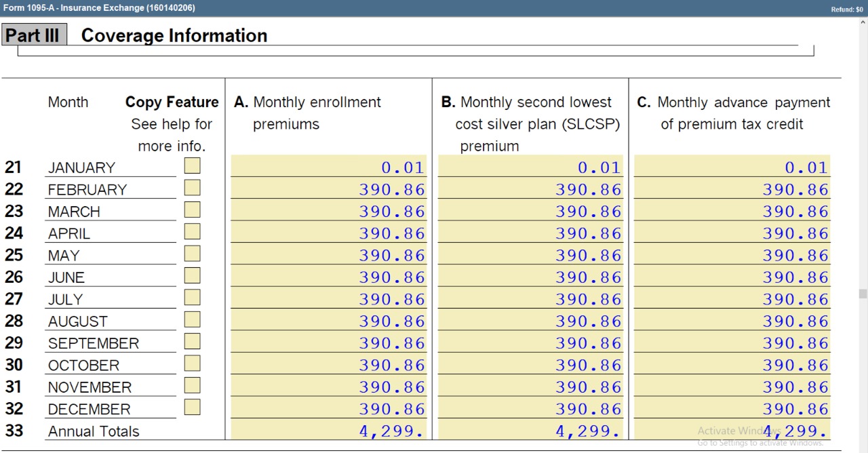Click the Part III section button

[33, 35]
